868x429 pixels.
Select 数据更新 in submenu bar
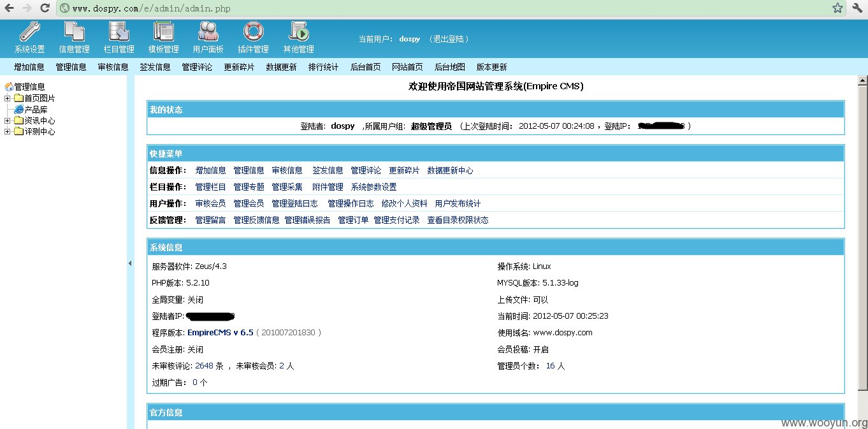[282, 67]
